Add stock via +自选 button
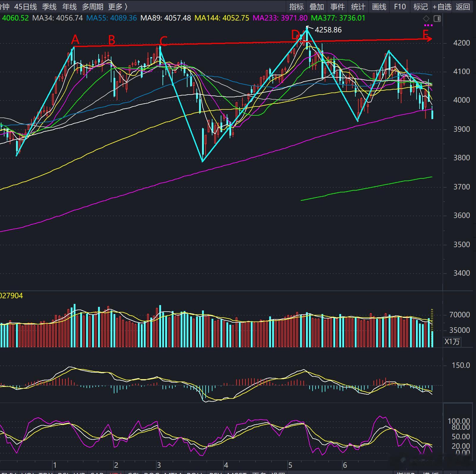476x474 pixels. click(x=442, y=7)
